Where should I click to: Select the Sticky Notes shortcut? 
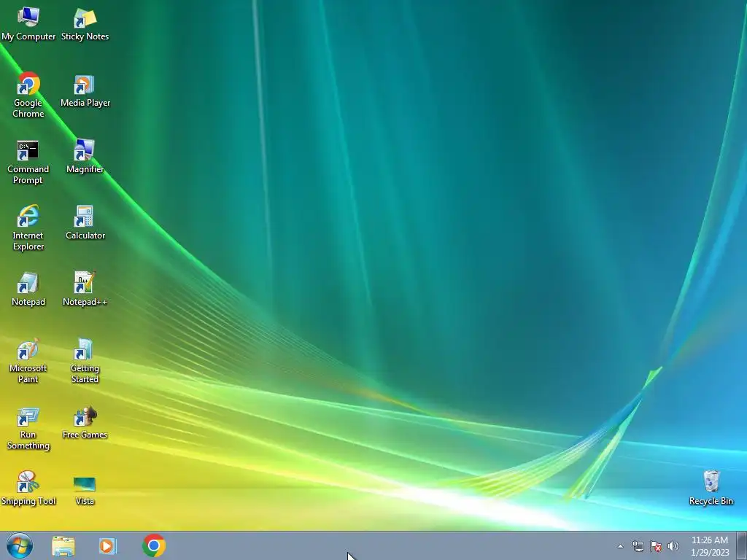(x=85, y=24)
